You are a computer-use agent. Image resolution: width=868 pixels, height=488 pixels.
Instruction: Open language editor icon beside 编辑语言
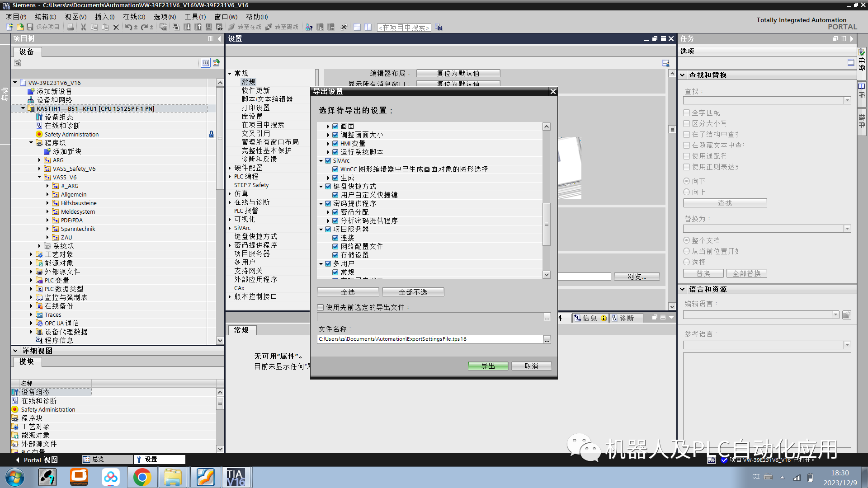coord(847,315)
